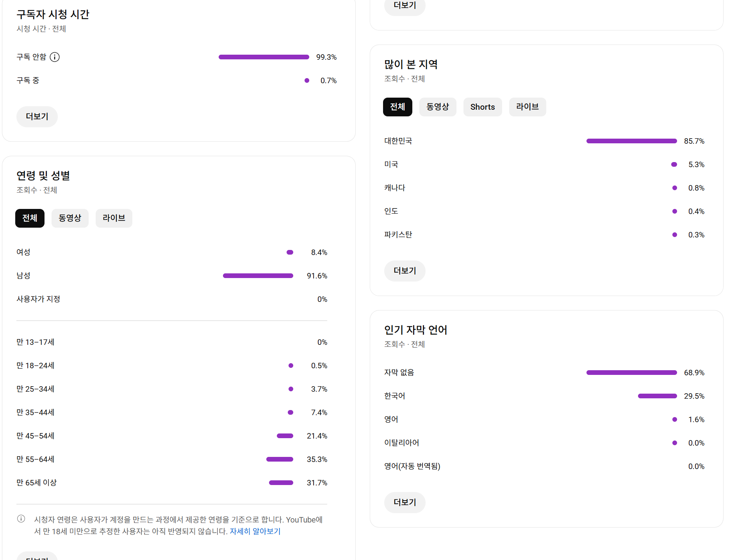Switch to 동영상 tab in 많이 본 지역
Screen dimensions: 745x560
tap(437, 107)
